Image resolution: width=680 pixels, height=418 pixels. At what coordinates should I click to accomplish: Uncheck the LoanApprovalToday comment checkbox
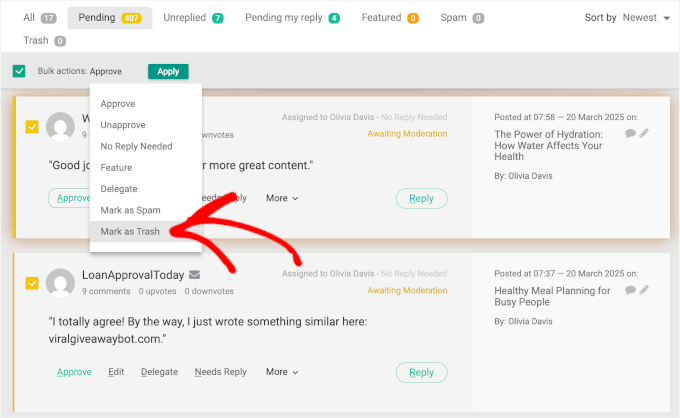pyautogui.click(x=32, y=283)
